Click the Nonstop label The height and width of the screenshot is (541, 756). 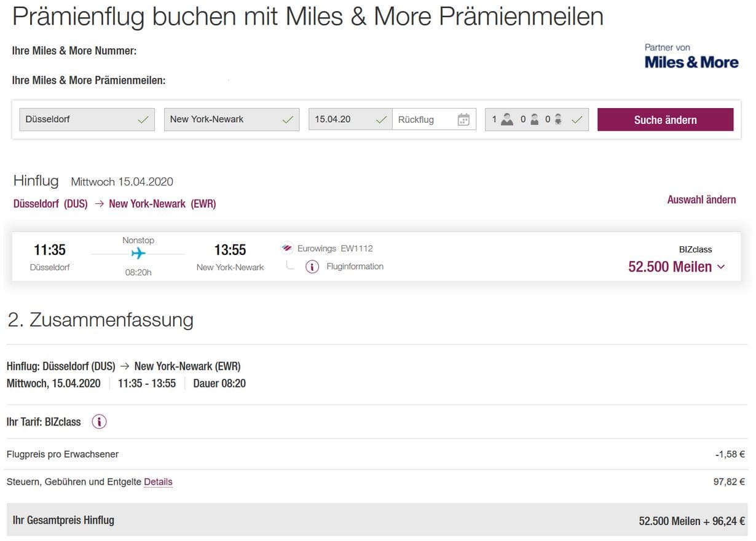138,240
